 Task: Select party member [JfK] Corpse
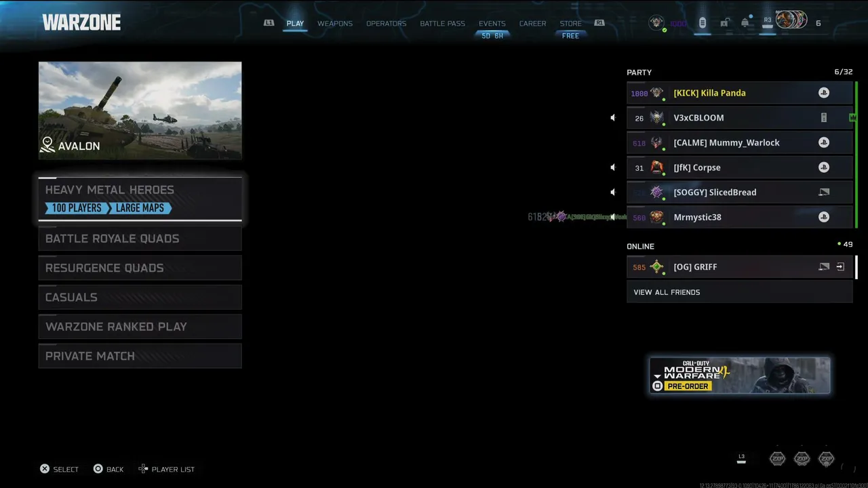739,167
